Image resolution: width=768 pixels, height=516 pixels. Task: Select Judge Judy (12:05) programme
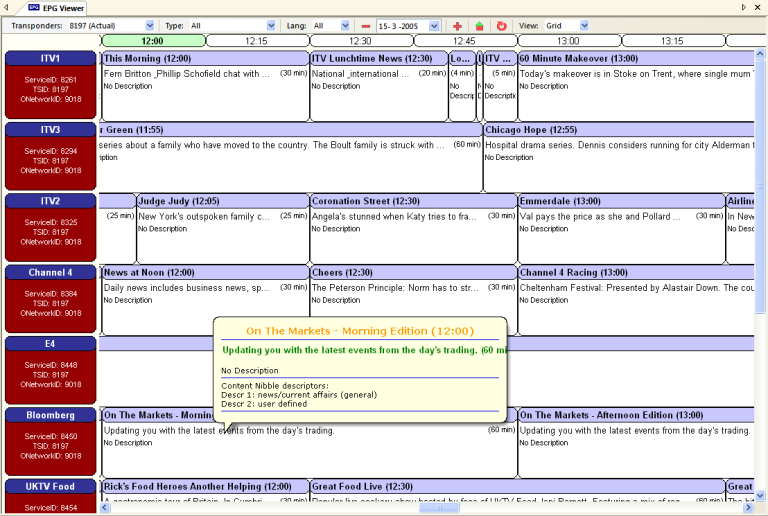coord(223,229)
